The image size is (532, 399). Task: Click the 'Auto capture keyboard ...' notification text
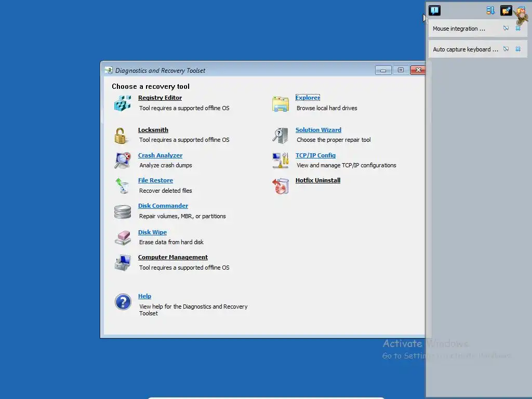[465, 49]
